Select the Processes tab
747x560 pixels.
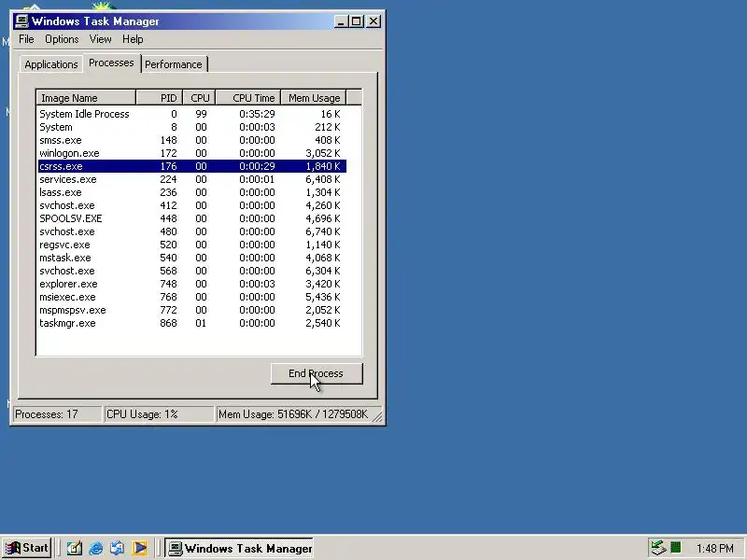(x=111, y=63)
